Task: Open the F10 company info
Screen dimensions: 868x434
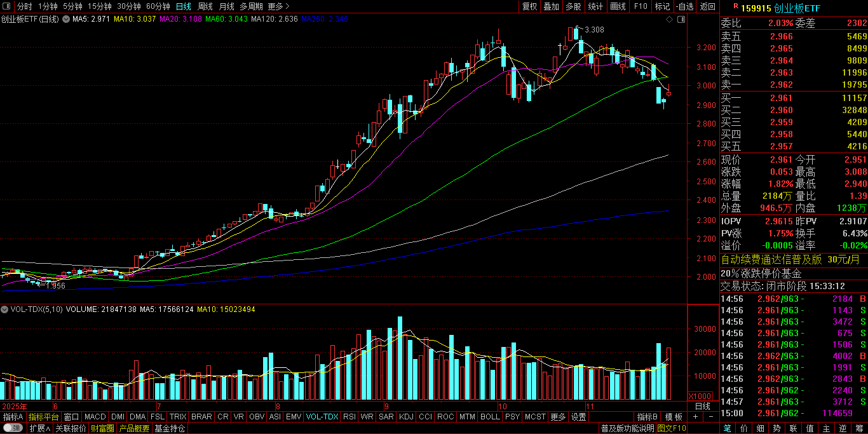Action: click(640, 6)
